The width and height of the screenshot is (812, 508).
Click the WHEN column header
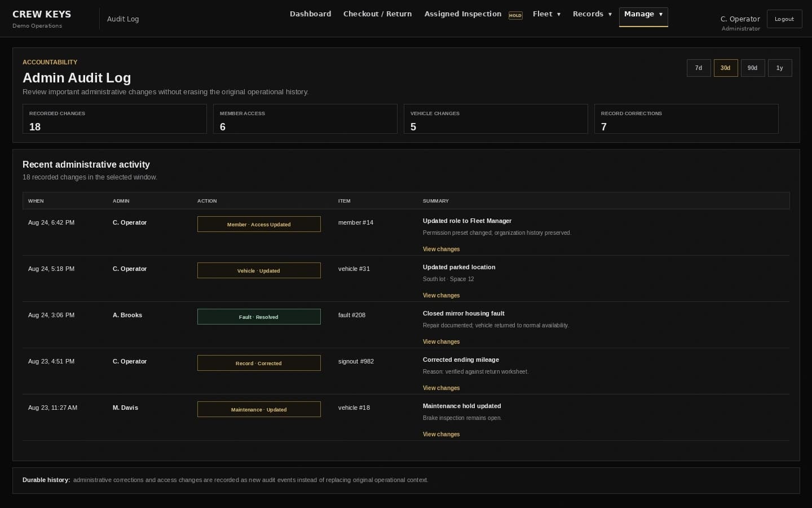click(x=36, y=201)
